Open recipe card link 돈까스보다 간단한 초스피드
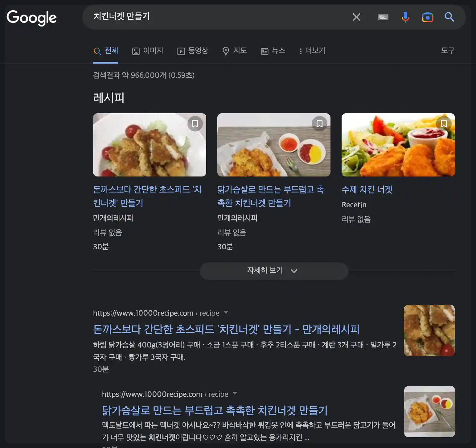 tap(147, 196)
